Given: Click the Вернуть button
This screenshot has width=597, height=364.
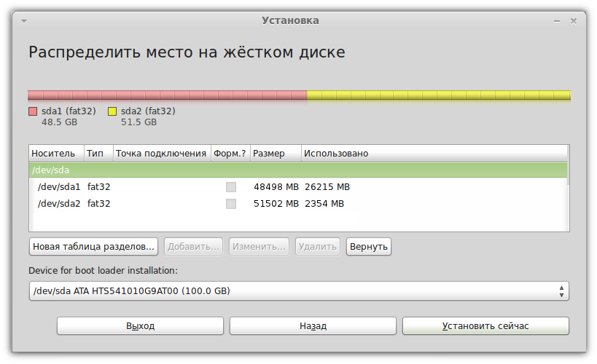Looking at the screenshot, I should coord(369,247).
